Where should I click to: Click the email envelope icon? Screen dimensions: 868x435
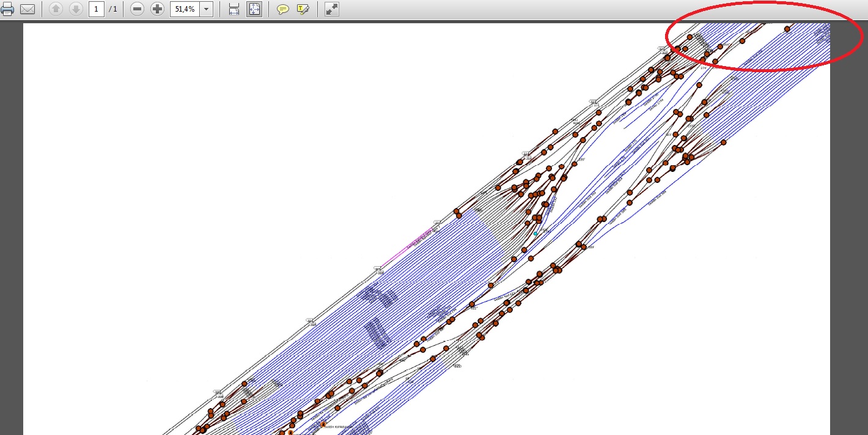click(x=27, y=9)
